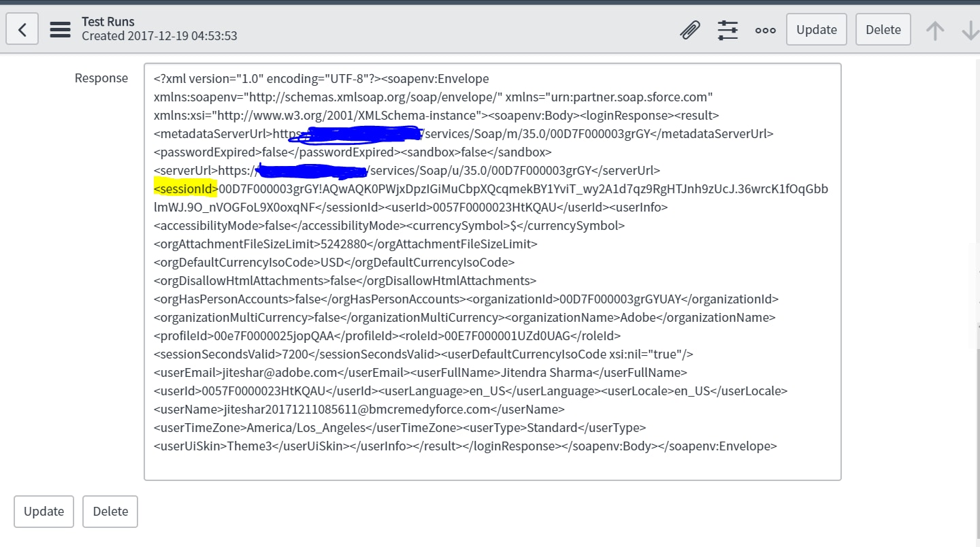
Task: Click the paperclip attachments icon
Action: point(690,30)
